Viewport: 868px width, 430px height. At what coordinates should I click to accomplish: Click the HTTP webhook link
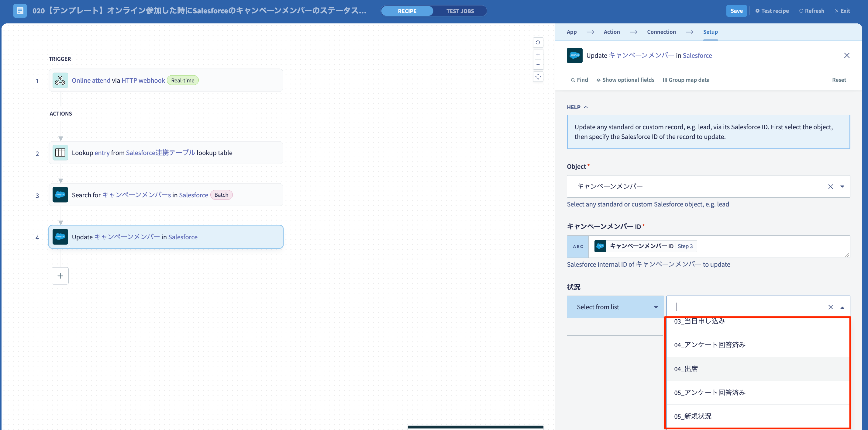[143, 80]
